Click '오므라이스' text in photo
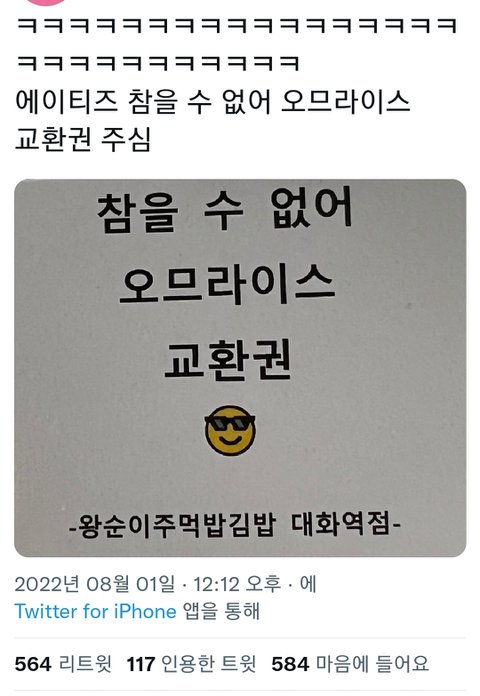Screen dimensions: 480x696 tap(227, 286)
